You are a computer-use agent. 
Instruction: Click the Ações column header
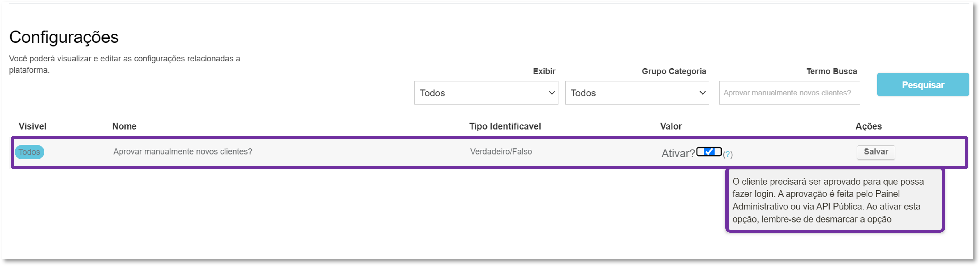[868, 126]
